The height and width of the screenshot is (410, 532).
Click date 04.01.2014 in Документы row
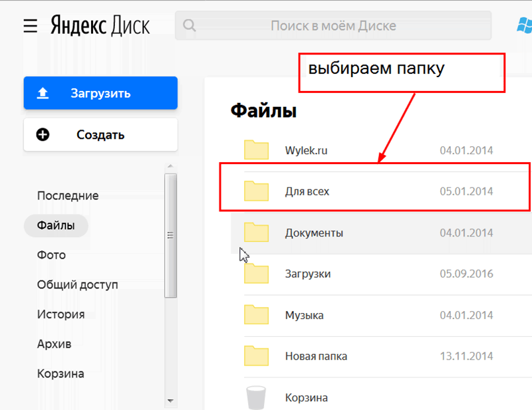pyautogui.click(x=466, y=233)
